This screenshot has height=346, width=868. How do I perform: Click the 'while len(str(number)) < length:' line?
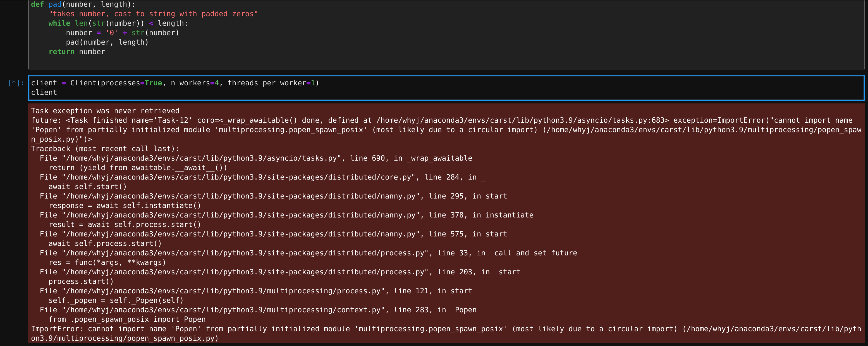117,23
